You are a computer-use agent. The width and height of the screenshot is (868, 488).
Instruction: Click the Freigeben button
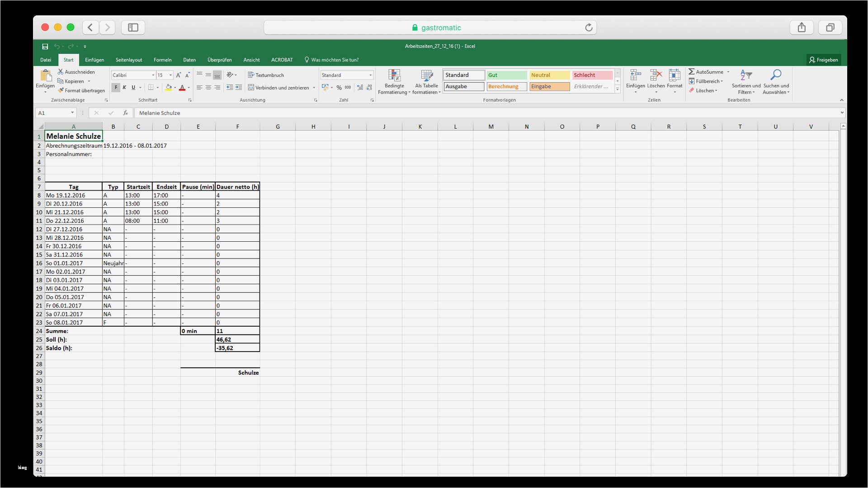click(824, 59)
